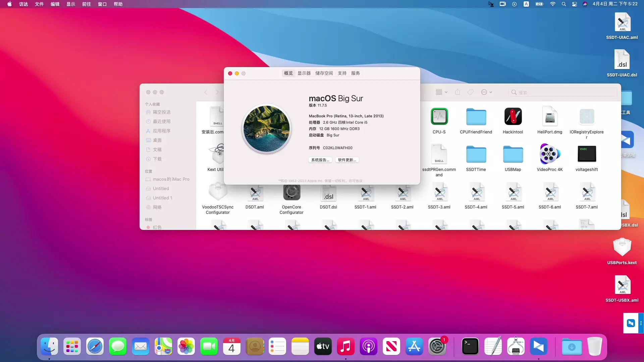Open Control Center in the menu bar
The height and width of the screenshot is (362, 644).
click(x=574, y=4)
